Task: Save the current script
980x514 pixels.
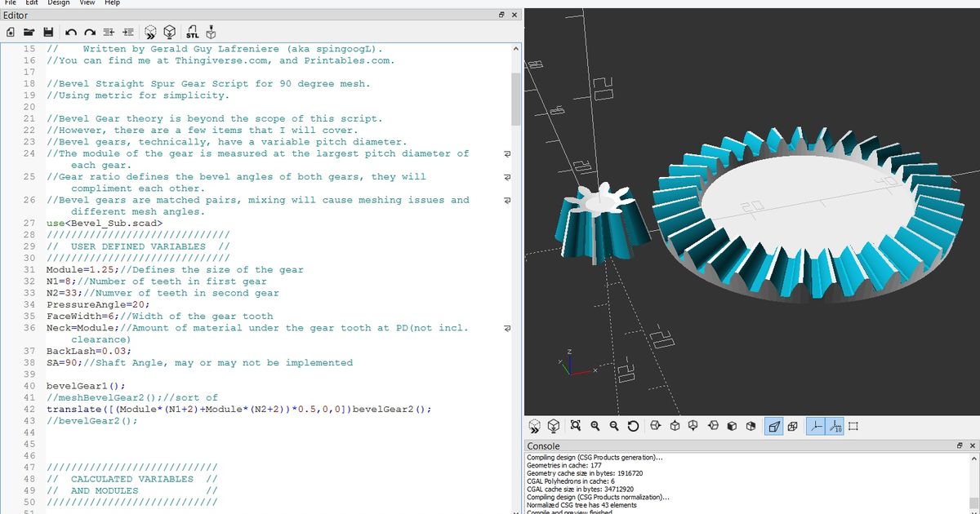Action: (x=48, y=32)
